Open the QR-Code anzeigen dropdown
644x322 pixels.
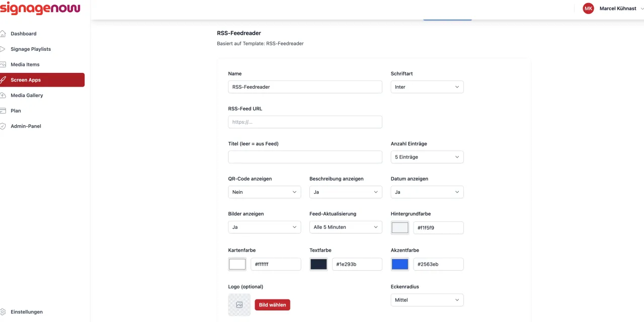265,192
